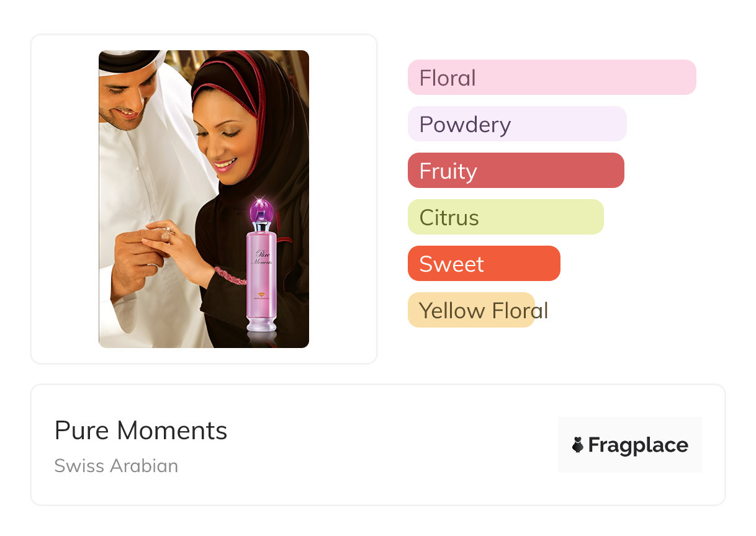
Task: Click the orange Sweet accord bar
Action: tap(484, 264)
